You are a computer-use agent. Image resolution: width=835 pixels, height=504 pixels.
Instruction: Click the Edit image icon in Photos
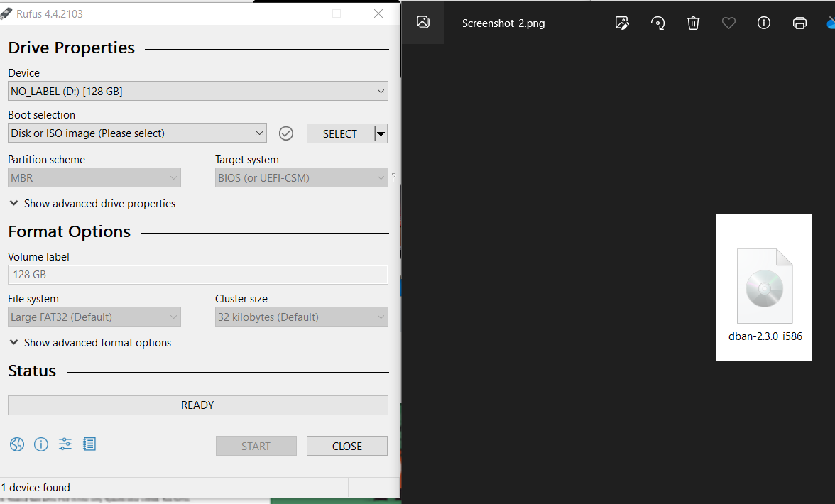[x=621, y=23]
